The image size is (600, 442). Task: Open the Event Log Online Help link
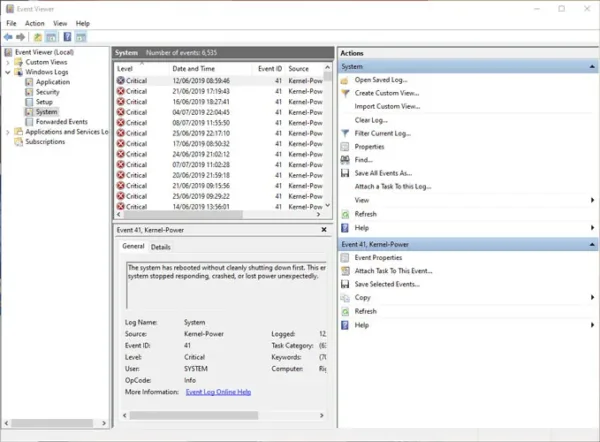(x=218, y=392)
